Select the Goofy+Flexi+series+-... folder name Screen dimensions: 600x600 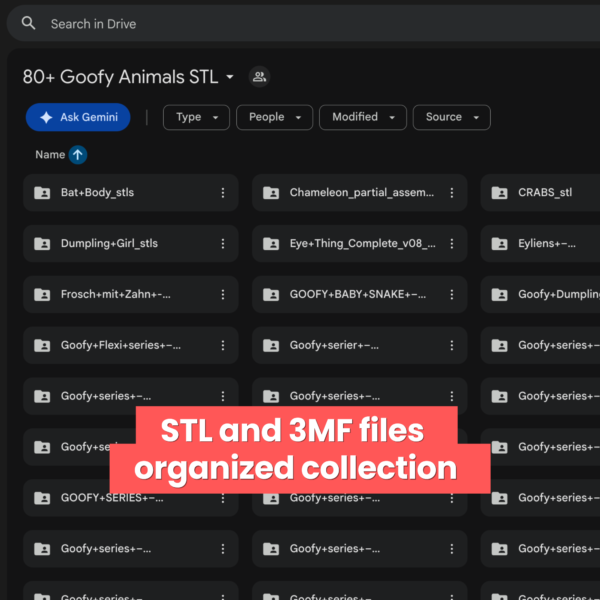click(x=121, y=345)
